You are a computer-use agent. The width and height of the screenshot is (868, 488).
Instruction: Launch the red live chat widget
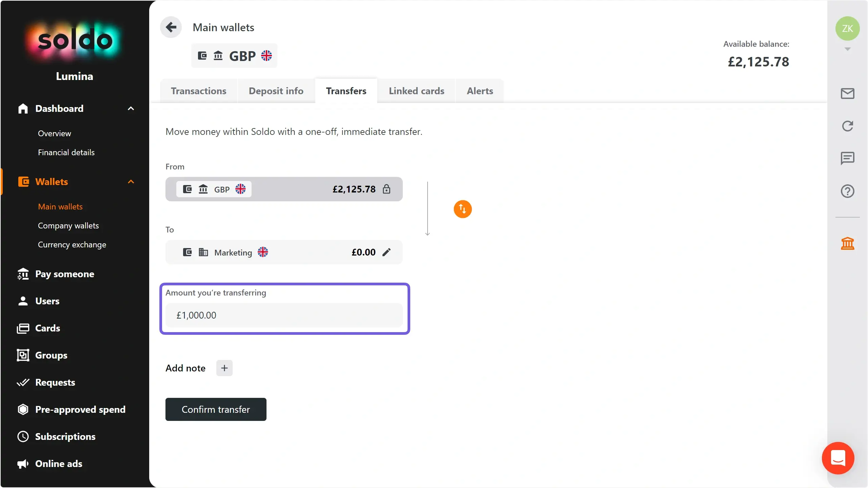coord(838,458)
